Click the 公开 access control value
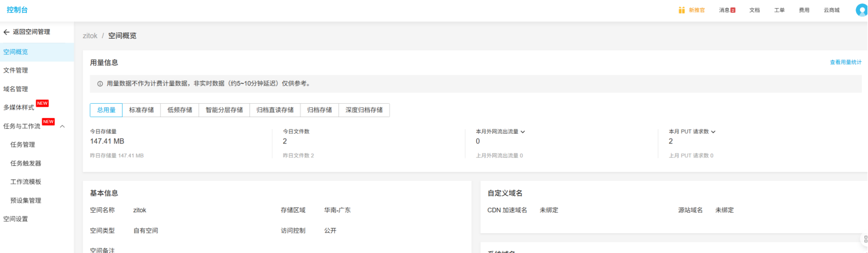Image resolution: width=868 pixels, height=253 pixels. pos(330,231)
